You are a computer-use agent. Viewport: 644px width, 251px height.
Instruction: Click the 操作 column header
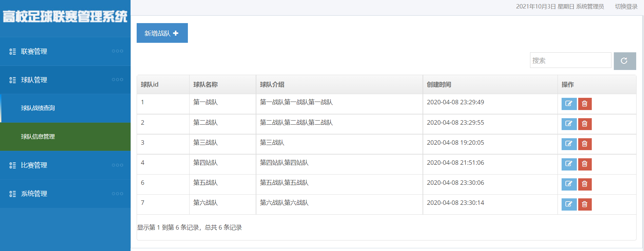597,85
